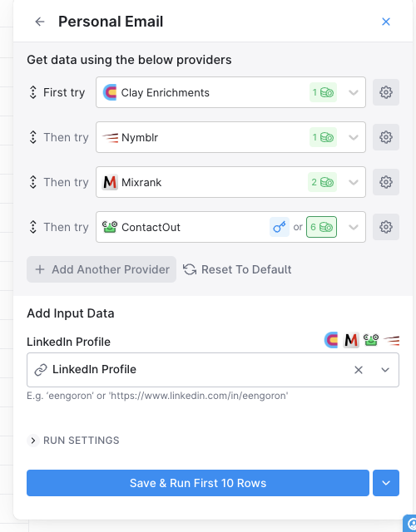Image resolution: width=416 pixels, height=532 pixels.
Task: Go back using the left arrow
Action: tap(40, 22)
